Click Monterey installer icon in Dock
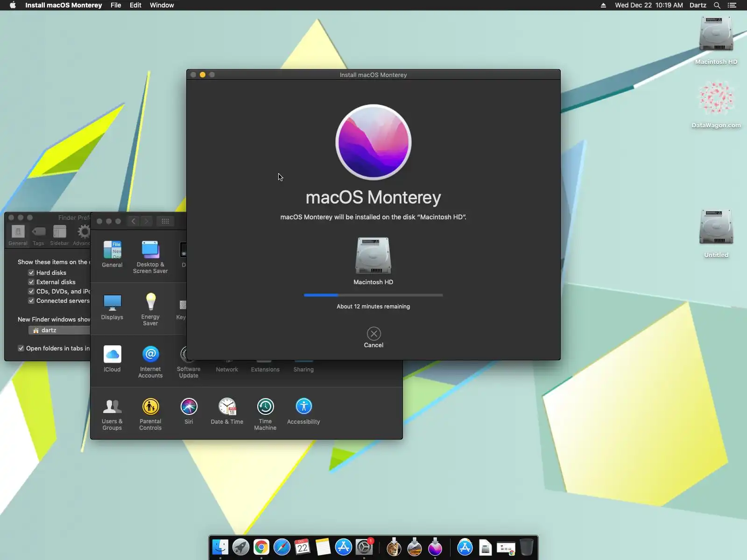This screenshot has width=747, height=560. (435, 547)
